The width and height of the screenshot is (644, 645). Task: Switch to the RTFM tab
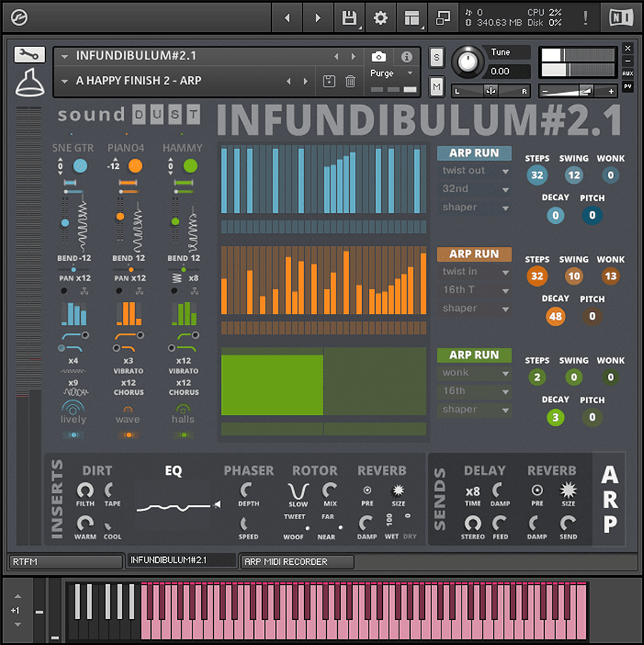coord(65,561)
